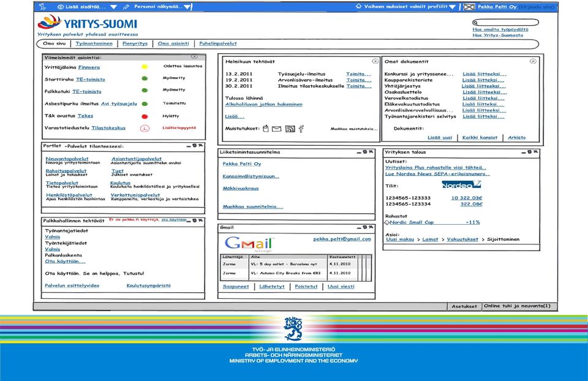Viewport: 588px width, 381px height.
Task: Open the Rahoituspalvelut link
Action: tap(66, 171)
